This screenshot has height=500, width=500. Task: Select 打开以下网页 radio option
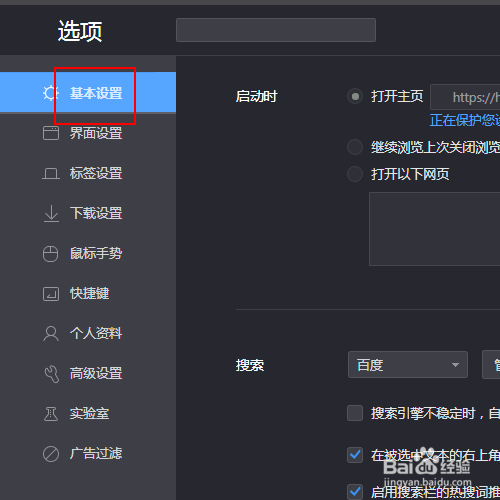click(x=355, y=174)
